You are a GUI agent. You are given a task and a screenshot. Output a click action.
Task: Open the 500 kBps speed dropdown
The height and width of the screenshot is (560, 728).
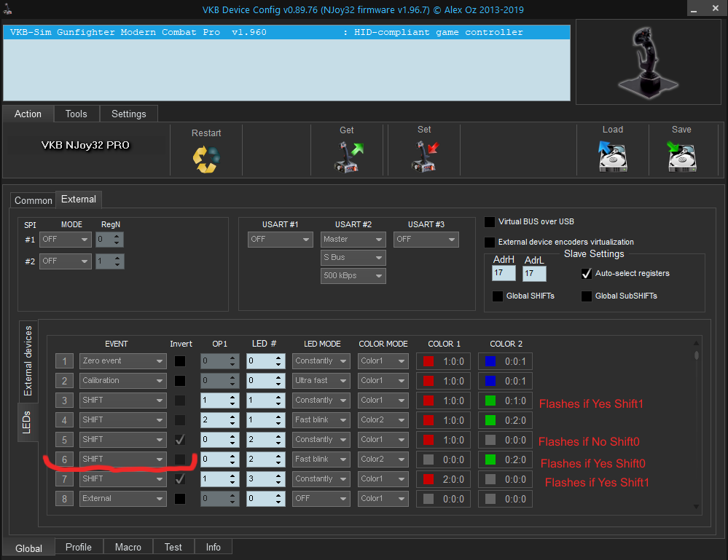(x=353, y=275)
